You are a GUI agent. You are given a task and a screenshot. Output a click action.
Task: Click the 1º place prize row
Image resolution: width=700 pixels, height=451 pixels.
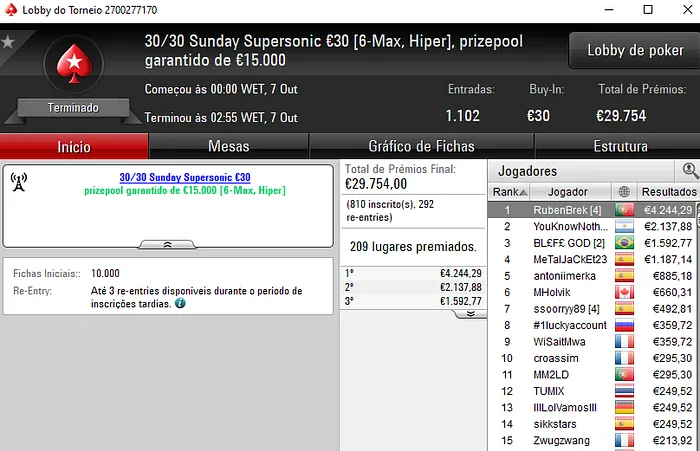tap(413, 273)
